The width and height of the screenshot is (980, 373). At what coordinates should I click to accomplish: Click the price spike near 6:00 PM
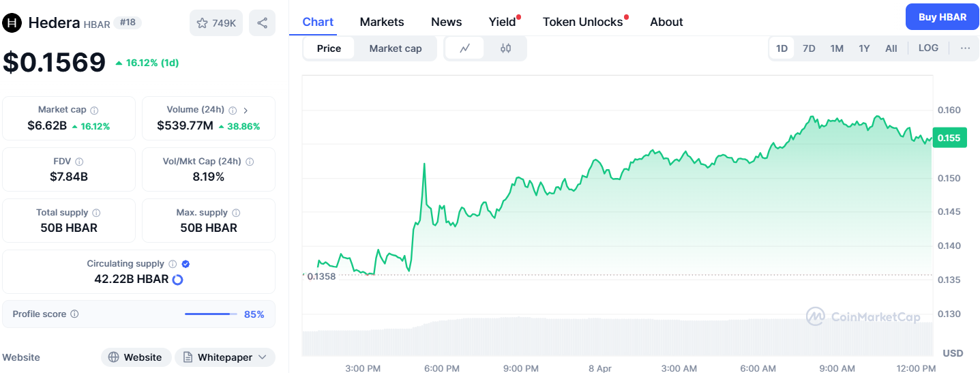[424, 164]
